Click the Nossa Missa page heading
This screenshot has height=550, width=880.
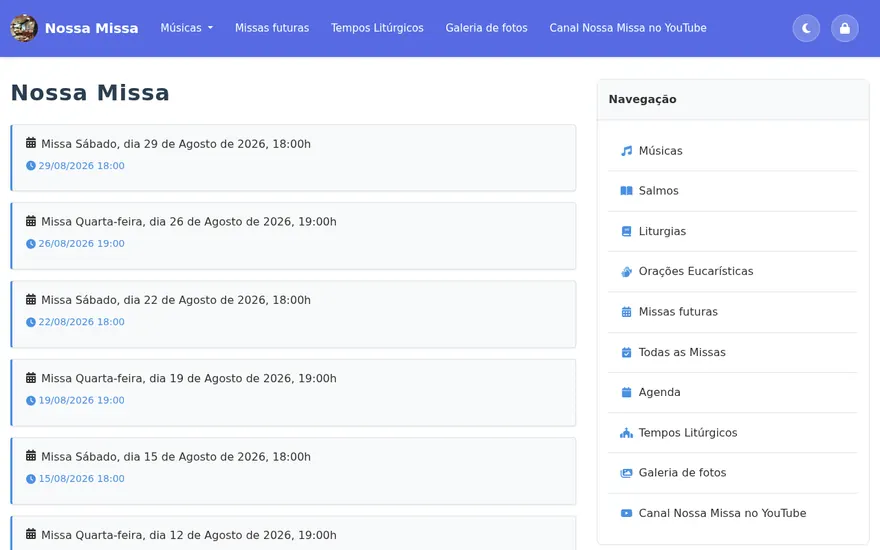coord(90,93)
